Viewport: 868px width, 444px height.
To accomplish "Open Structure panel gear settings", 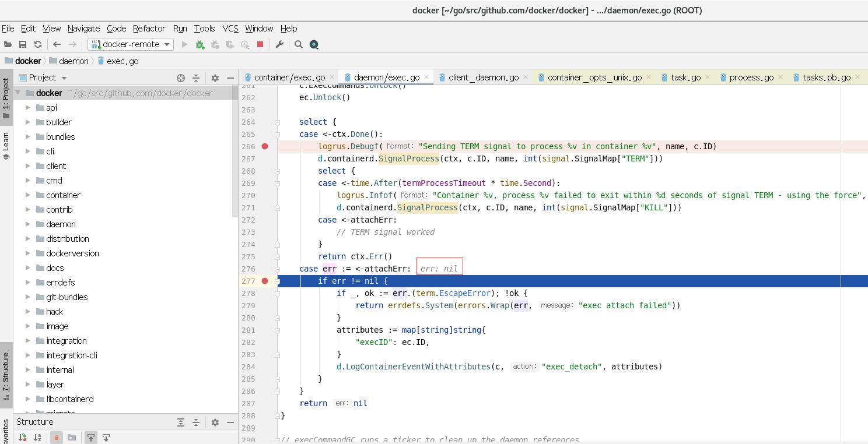I will 215,422.
